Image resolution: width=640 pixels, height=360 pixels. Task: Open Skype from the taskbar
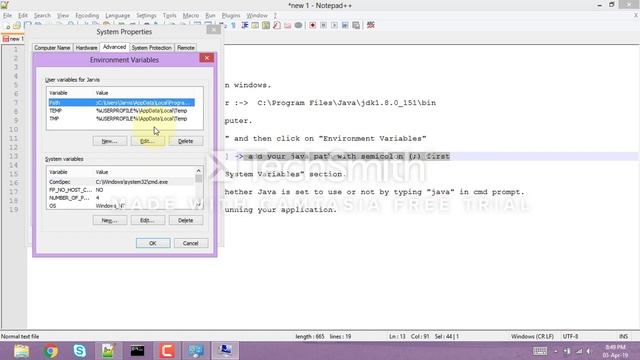(80, 351)
